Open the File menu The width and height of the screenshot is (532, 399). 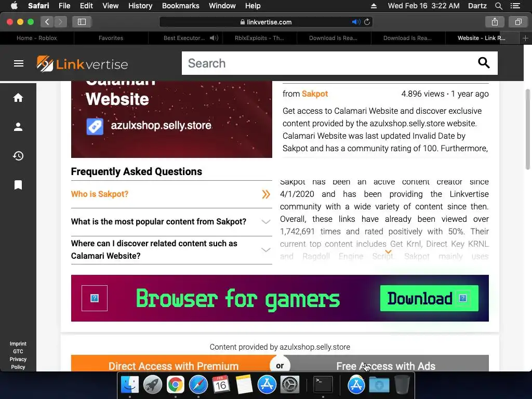click(x=64, y=6)
